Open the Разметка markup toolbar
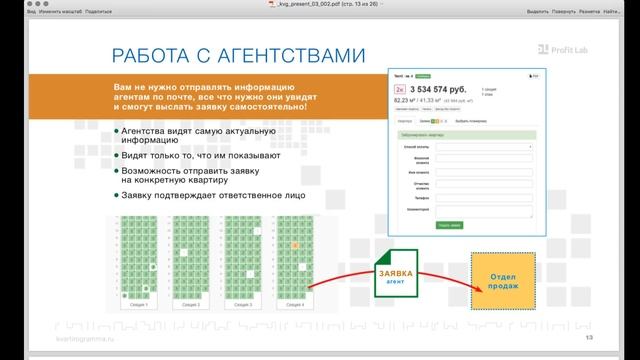 pyautogui.click(x=589, y=11)
